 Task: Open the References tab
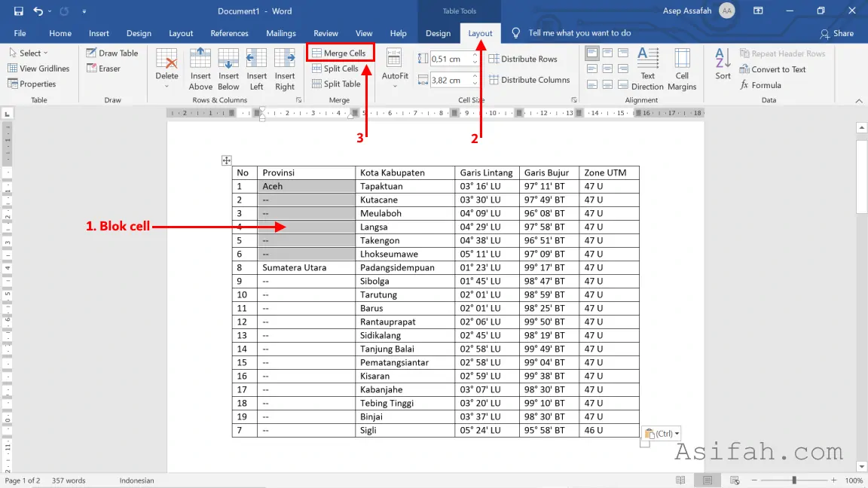pos(229,33)
